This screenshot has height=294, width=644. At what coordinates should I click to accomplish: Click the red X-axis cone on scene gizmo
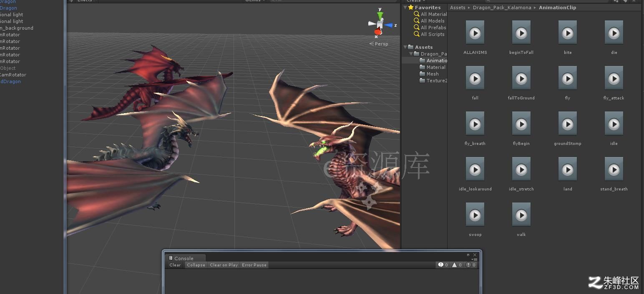pos(377,32)
